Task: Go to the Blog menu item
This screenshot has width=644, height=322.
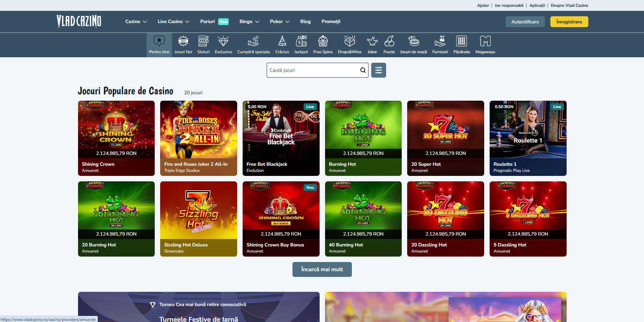Action: pyautogui.click(x=305, y=21)
